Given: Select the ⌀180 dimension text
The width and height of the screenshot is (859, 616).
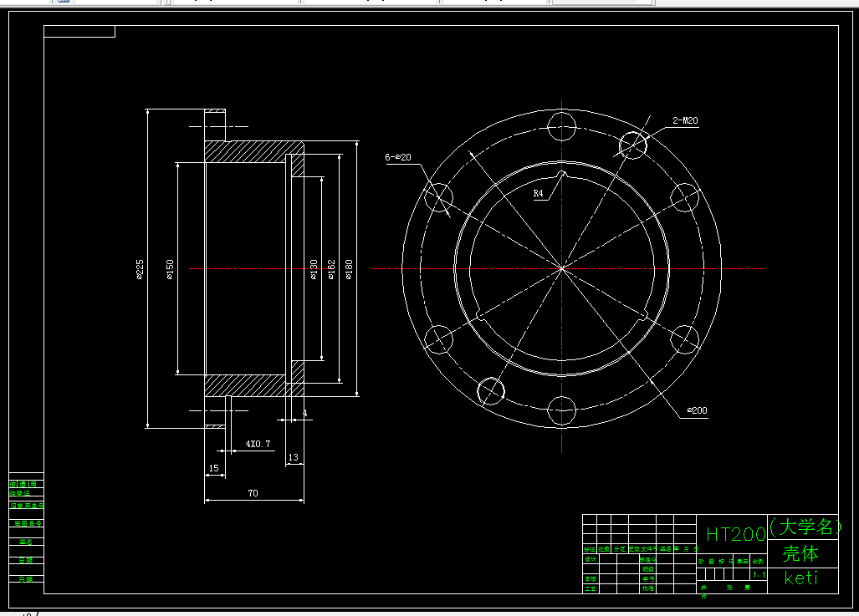Looking at the screenshot, I should tap(349, 269).
